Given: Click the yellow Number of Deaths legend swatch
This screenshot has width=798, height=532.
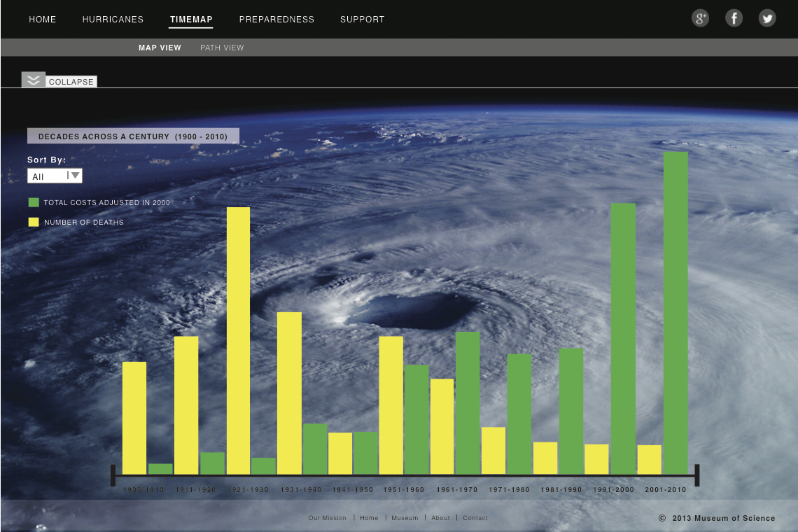Looking at the screenshot, I should click(34, 222).
